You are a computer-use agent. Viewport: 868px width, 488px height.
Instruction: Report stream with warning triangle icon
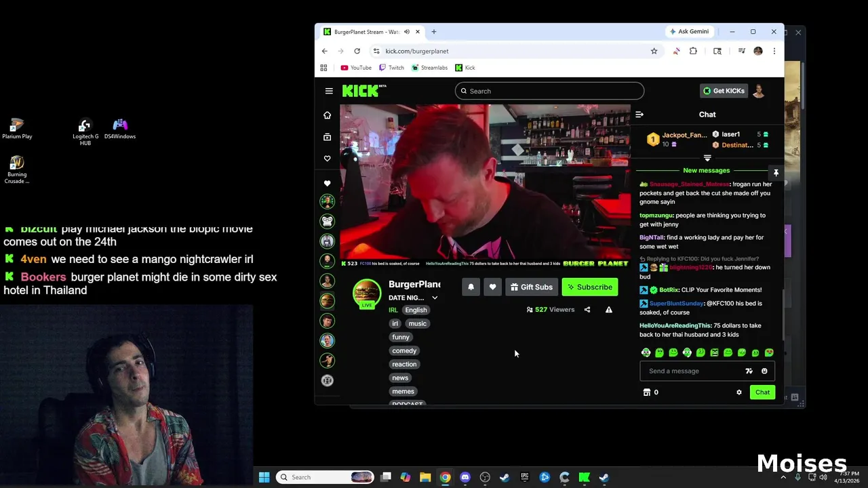[609, 310]
